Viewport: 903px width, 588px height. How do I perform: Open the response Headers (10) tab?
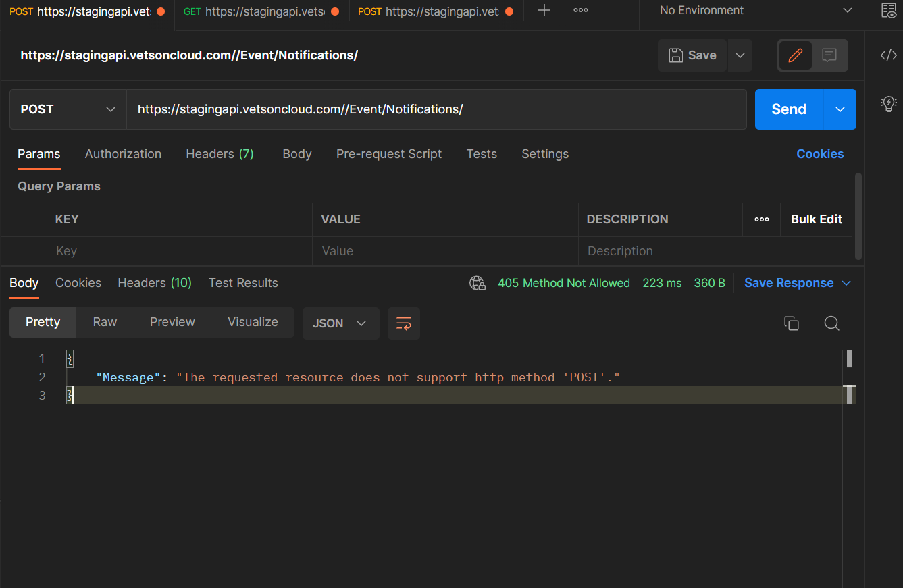click(155, 283)
